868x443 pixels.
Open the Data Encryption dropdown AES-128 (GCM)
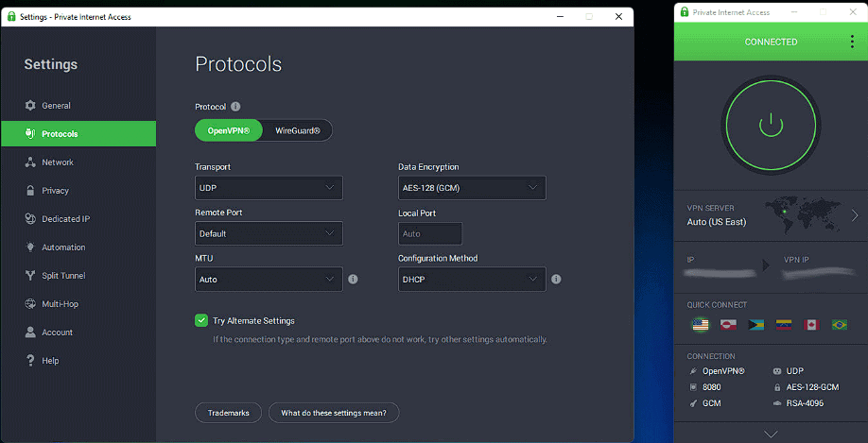472,188
